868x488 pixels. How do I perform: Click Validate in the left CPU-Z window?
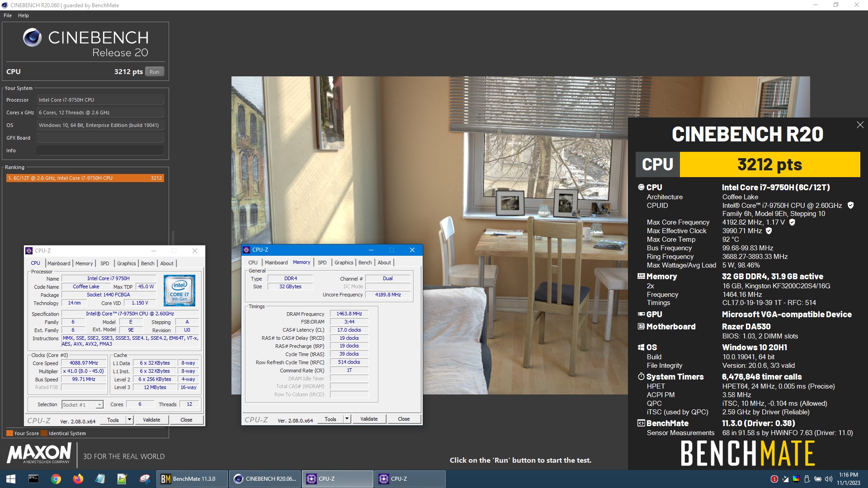coord(151,420)
